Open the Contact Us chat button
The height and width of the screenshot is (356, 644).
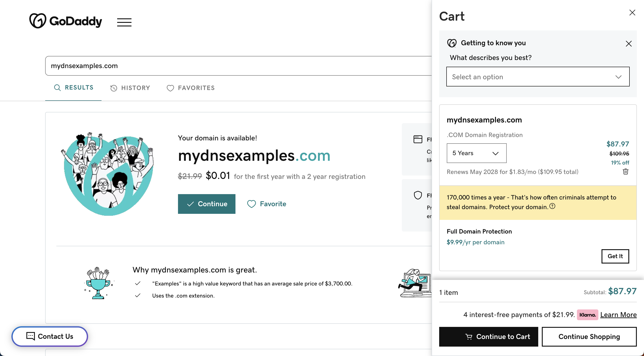pyautogui.click(x=50, y=336)
